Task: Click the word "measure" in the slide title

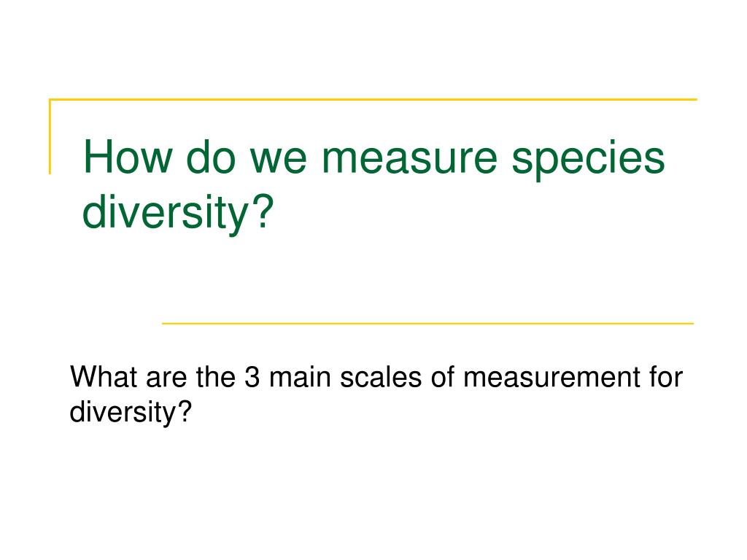Action: [x=410, y=160]
